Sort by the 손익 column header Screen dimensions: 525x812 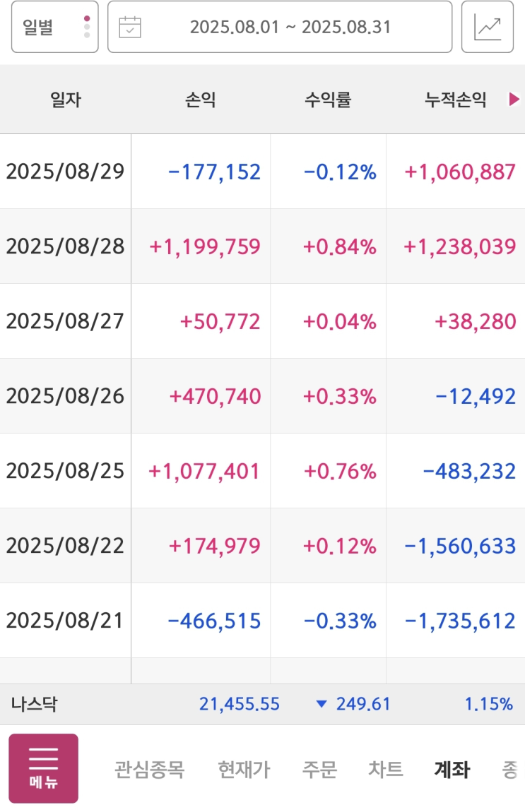[x=201, y=100]
